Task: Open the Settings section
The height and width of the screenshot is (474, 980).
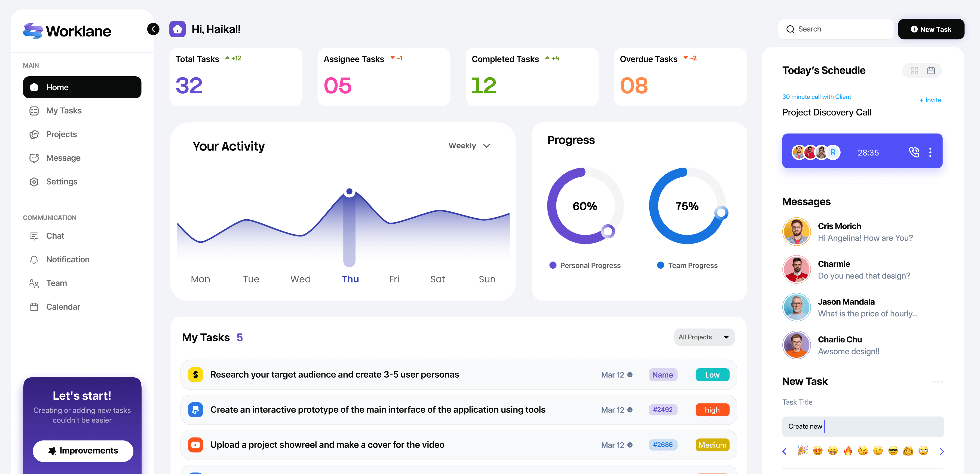Action: pos(61,182)
